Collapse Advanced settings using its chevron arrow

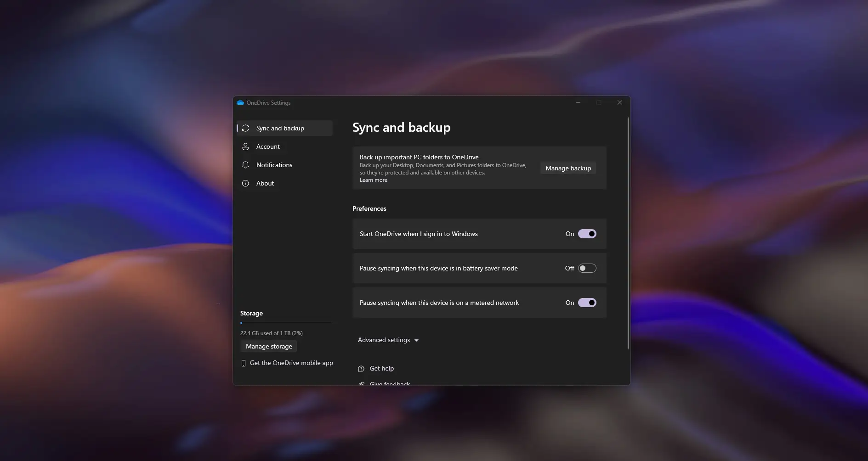[x=416, y=340]
